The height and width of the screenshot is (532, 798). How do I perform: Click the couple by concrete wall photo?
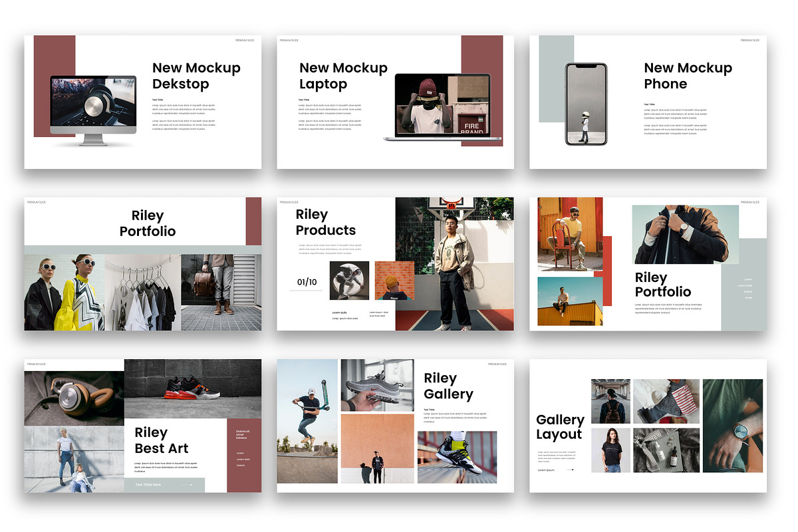pyautogui.click(x=74, y=459)
